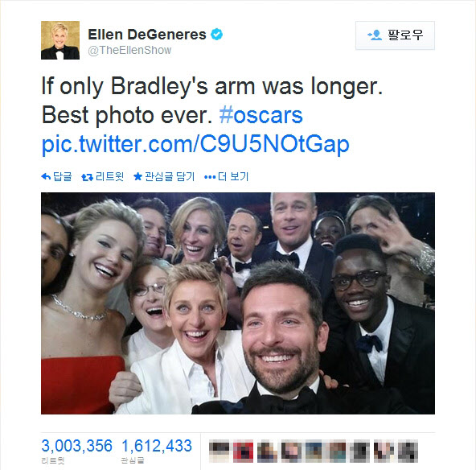This screenshot has width=476, height=470.
Task: Click the first pixelated user avatar
Action: point(220,451)
